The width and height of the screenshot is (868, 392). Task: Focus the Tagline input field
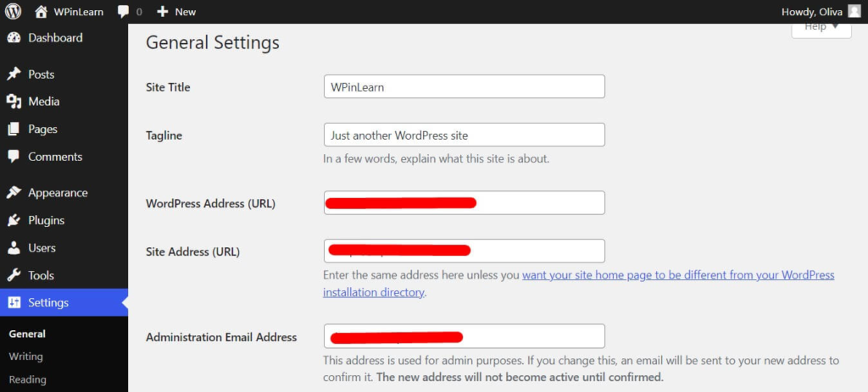464,135
